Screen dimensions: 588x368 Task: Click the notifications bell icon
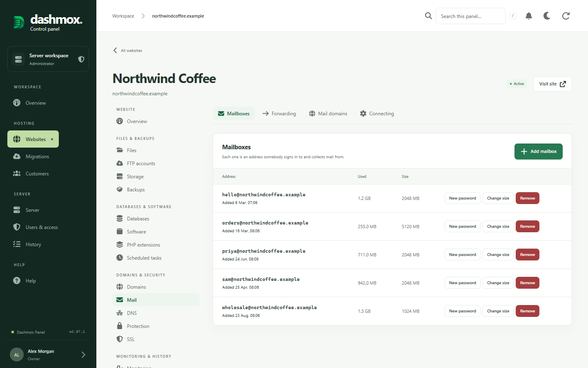point(528,16)
